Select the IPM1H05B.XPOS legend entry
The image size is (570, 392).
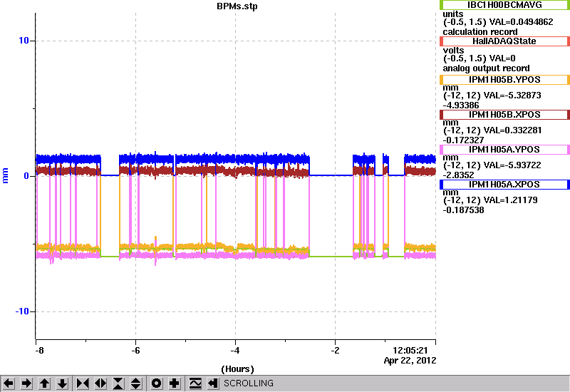504,115
